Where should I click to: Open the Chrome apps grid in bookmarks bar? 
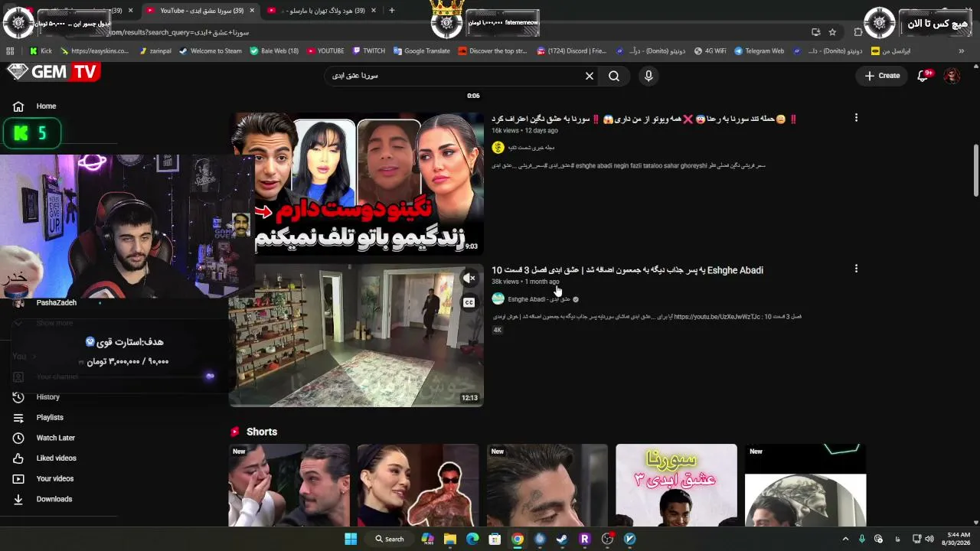tap(10, 51)
